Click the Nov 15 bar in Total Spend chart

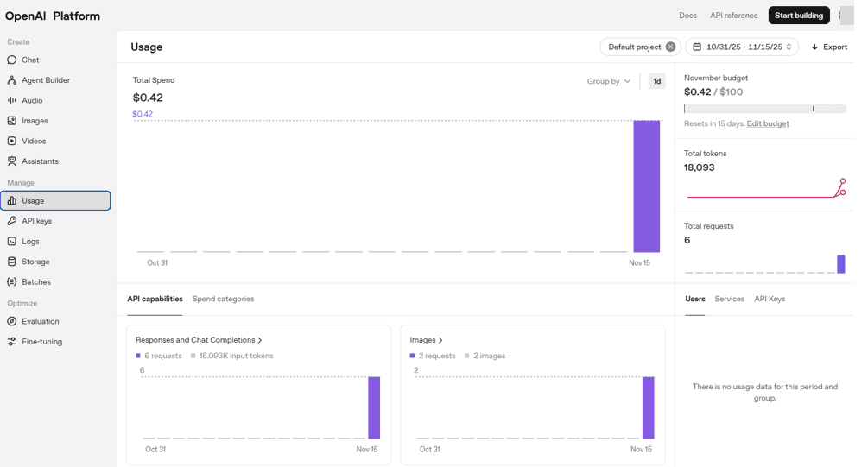click(647, 186)
